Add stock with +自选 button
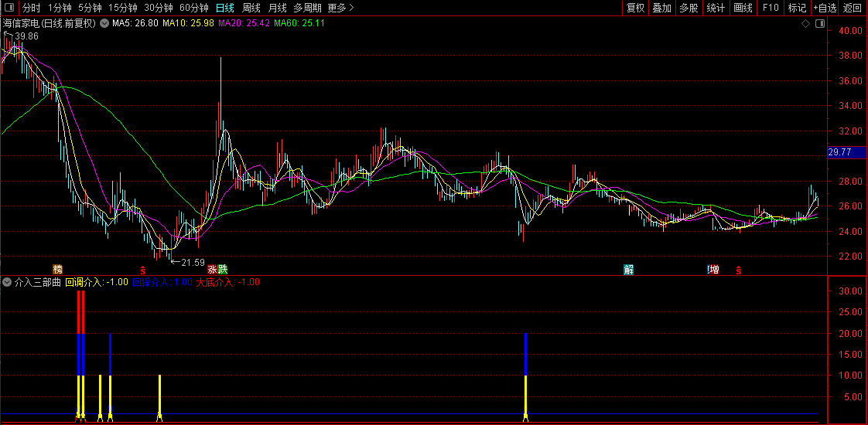This screenshot has height=425, width=868. pos(825,8)
